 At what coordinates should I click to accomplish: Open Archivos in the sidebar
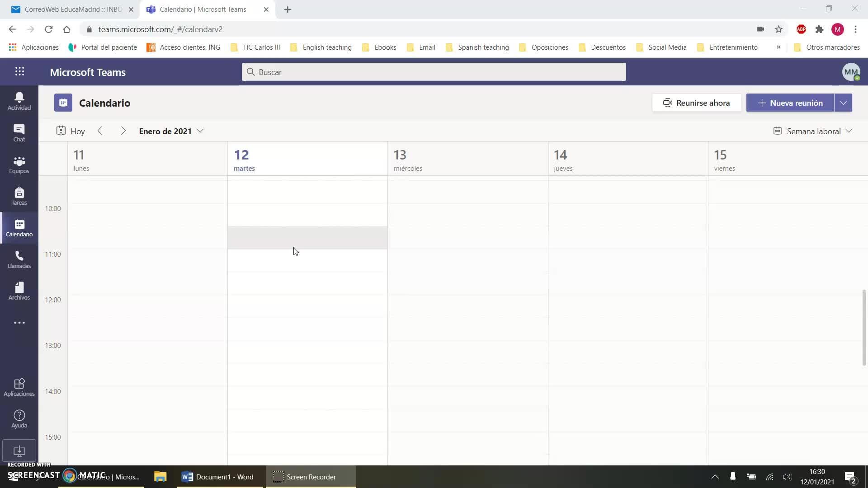tap(19, 291)
